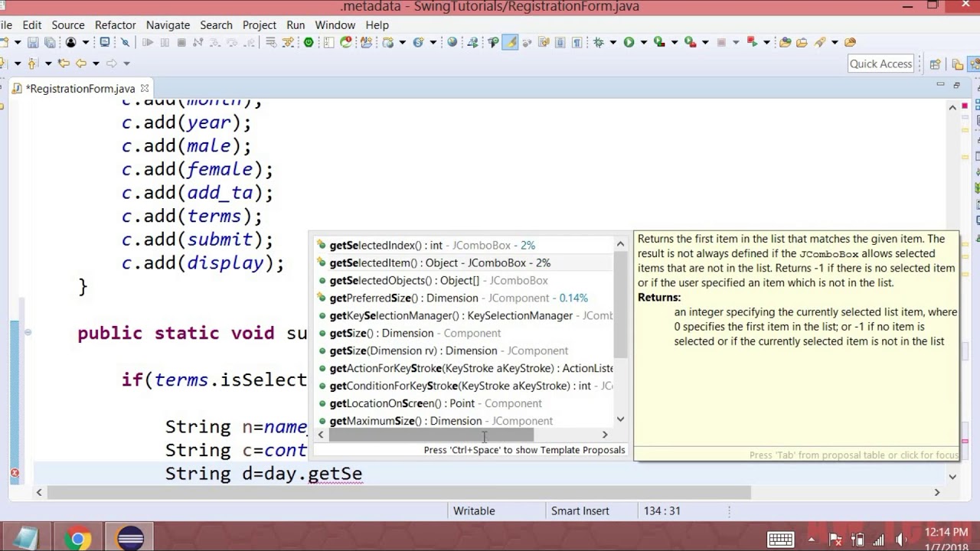Click the editor horizontal scrollbar thumb
The height and width of the screenshot is (551, 980).
(x=398, y=493)
